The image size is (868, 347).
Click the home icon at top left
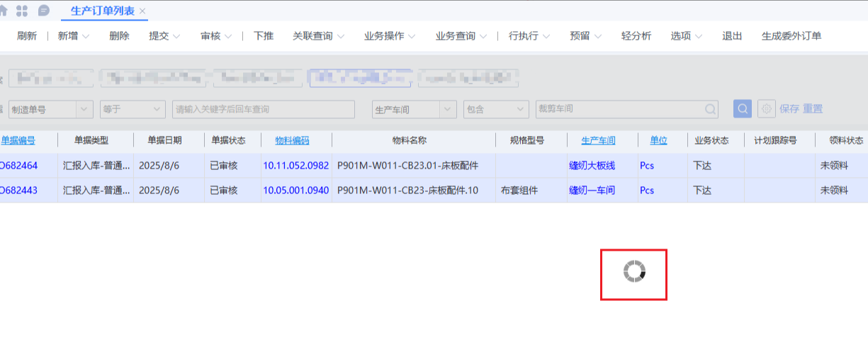click(x=4, y=11)
